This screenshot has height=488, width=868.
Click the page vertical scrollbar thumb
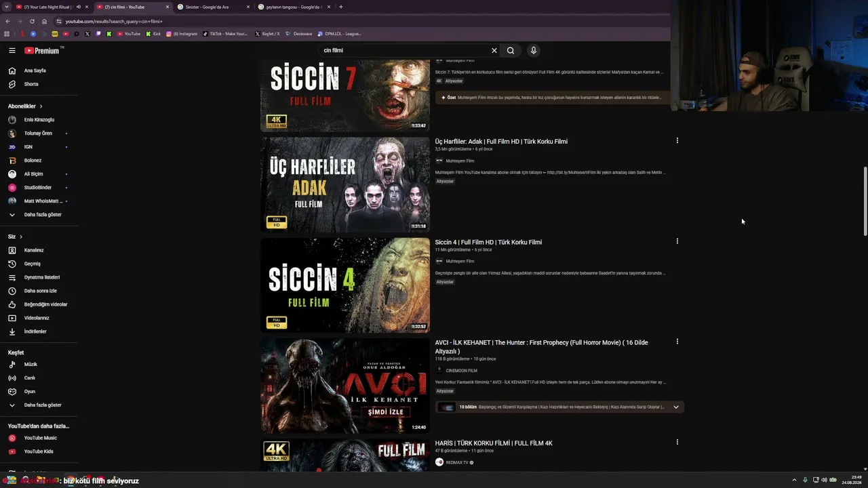865,201
